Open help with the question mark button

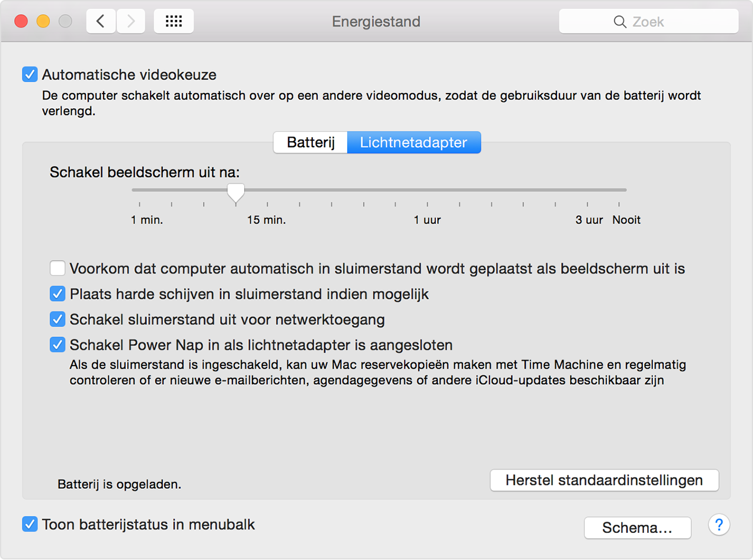click(719, 525)
